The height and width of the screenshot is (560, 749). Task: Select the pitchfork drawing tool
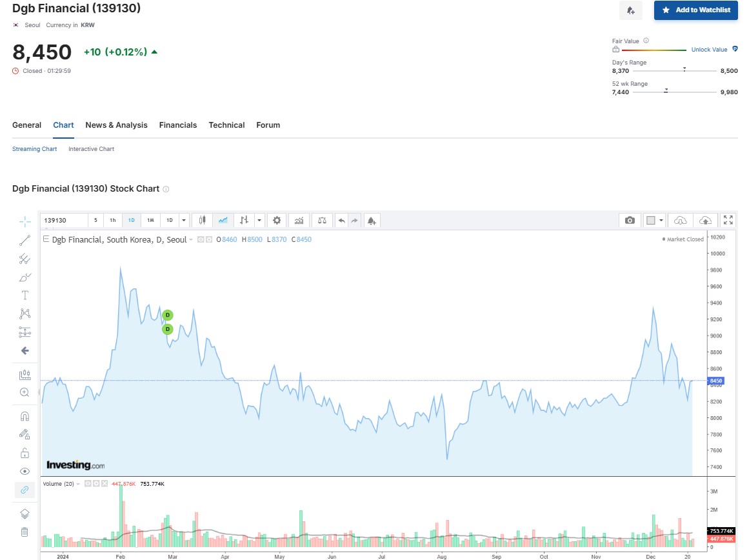tap(25, 259)
